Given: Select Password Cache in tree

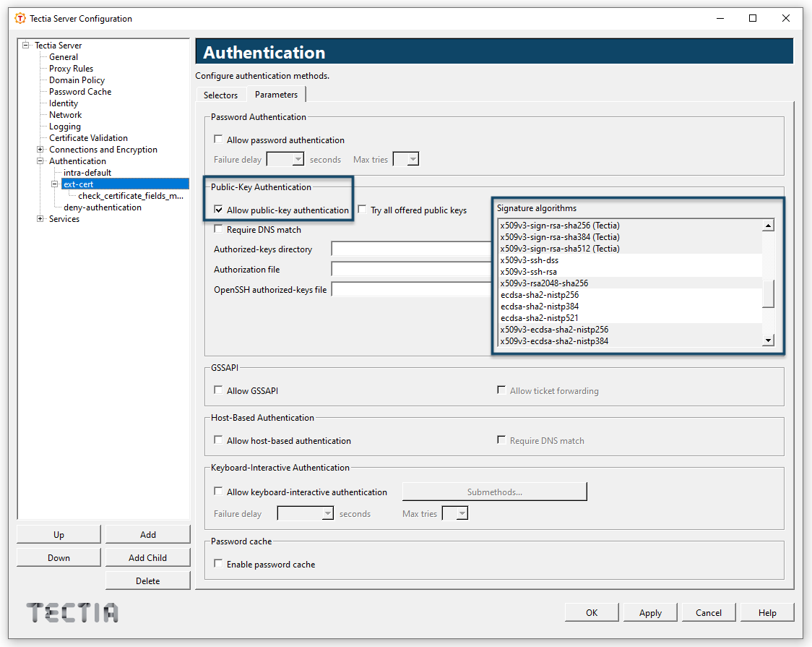Looking at the screenshot, I should (80, 92).
